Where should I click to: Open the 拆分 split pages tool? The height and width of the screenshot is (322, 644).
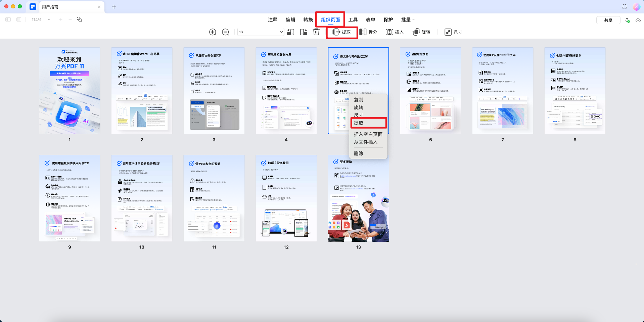369,32
